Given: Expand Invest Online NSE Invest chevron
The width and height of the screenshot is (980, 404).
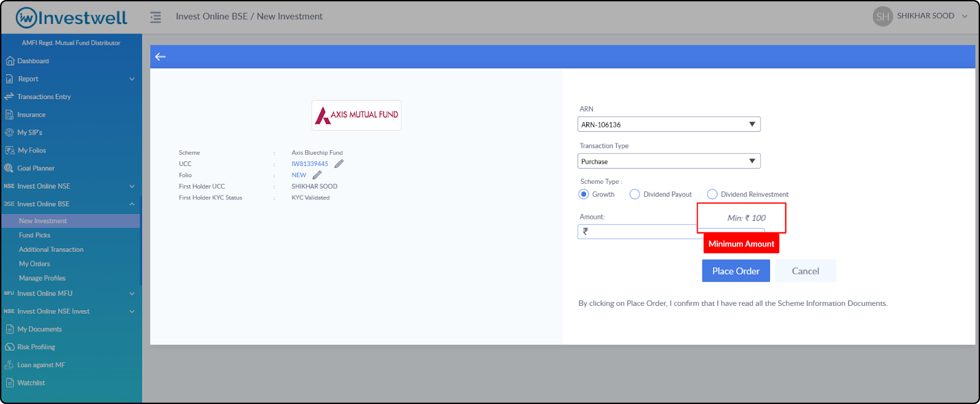Looking at the screenshot, I should tap(132, 311).
